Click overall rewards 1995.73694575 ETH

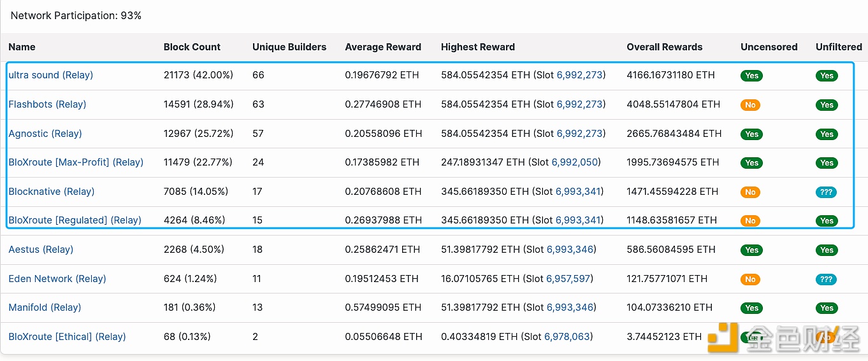(672, 162)
